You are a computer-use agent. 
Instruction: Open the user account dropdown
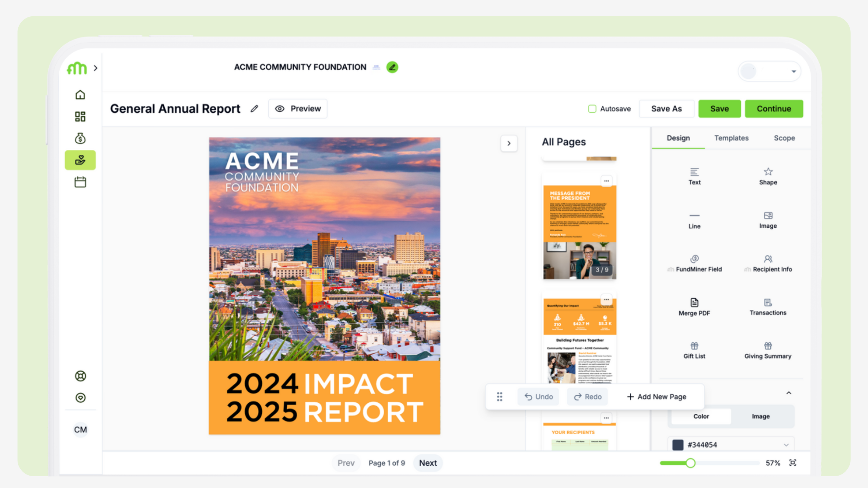[794, 71]
